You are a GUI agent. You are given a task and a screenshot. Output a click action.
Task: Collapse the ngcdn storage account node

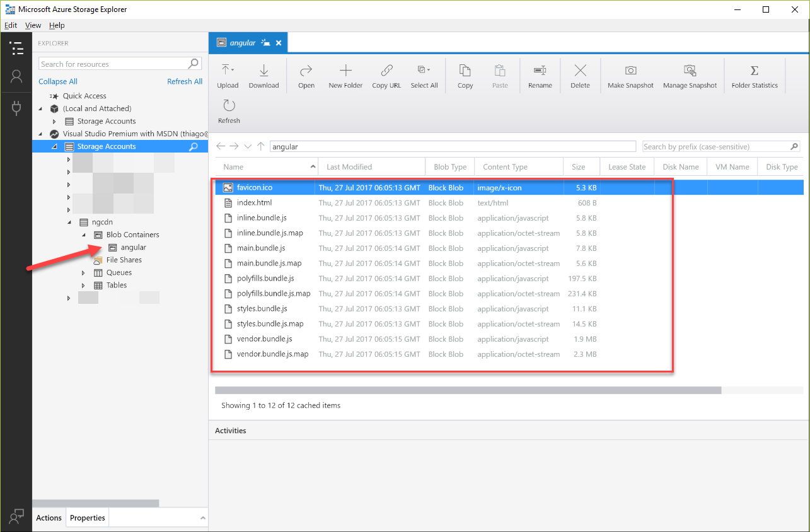(69, 222)
